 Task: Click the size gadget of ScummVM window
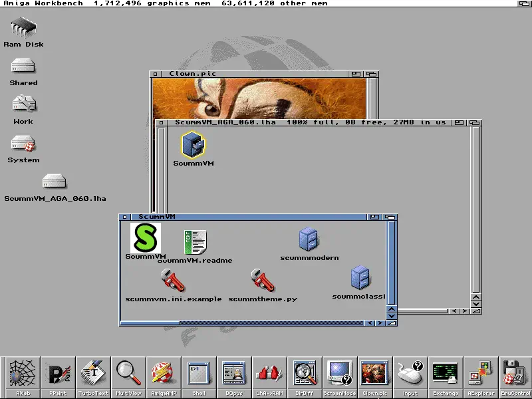pos(392,323)
